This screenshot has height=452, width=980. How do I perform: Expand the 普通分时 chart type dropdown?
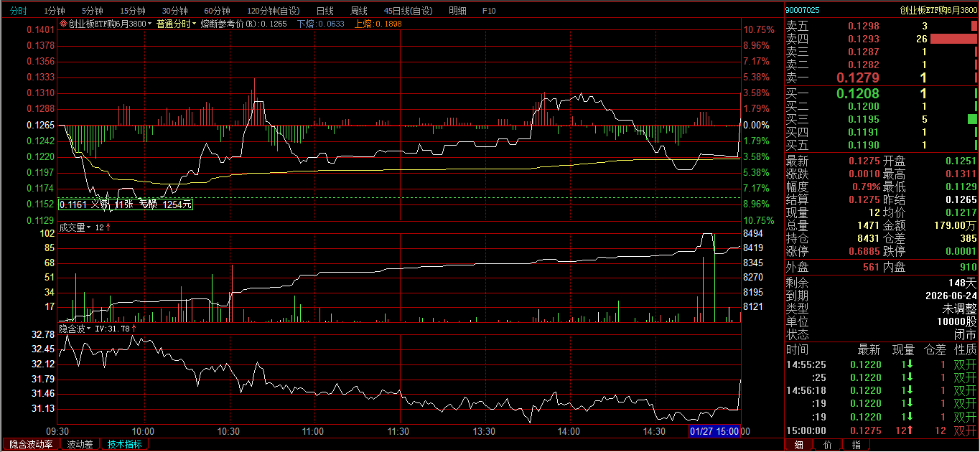(176, 24)
